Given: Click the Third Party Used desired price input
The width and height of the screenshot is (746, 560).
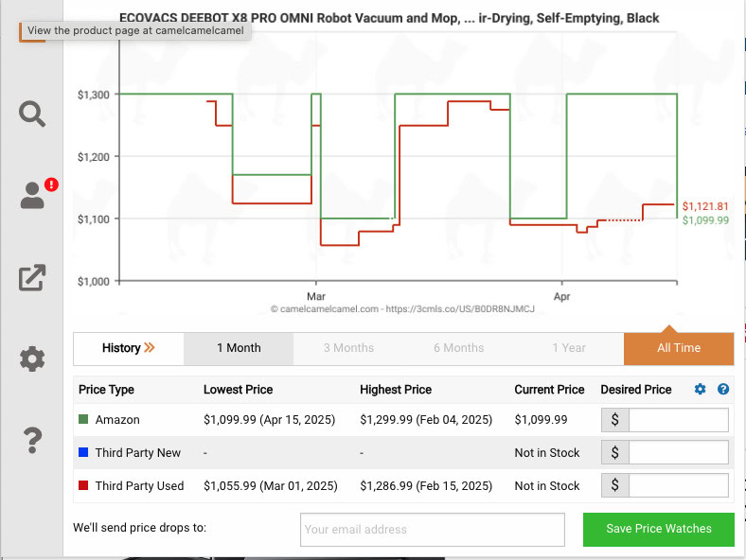Looking at the screenshot, I should click(678, 486).
